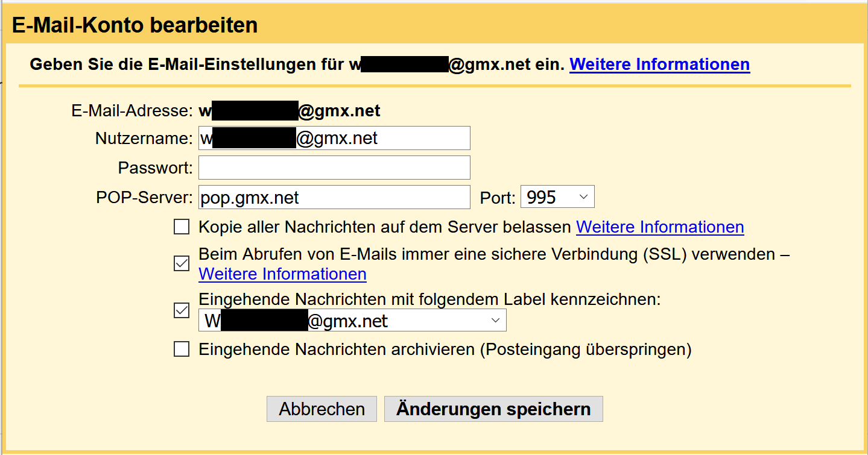
Task: Open 'Weitere Informationen' link in the dialog header
Action: tap(659, 64)
